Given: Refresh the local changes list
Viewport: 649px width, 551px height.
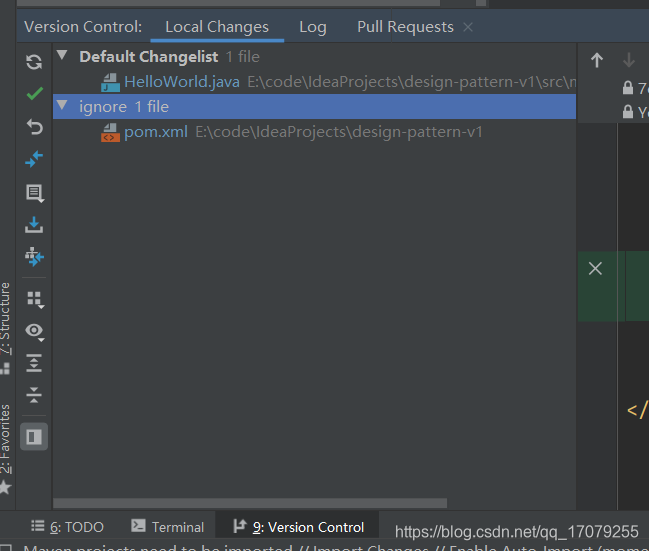Looking at the screenshot, I should click(34, 62).
